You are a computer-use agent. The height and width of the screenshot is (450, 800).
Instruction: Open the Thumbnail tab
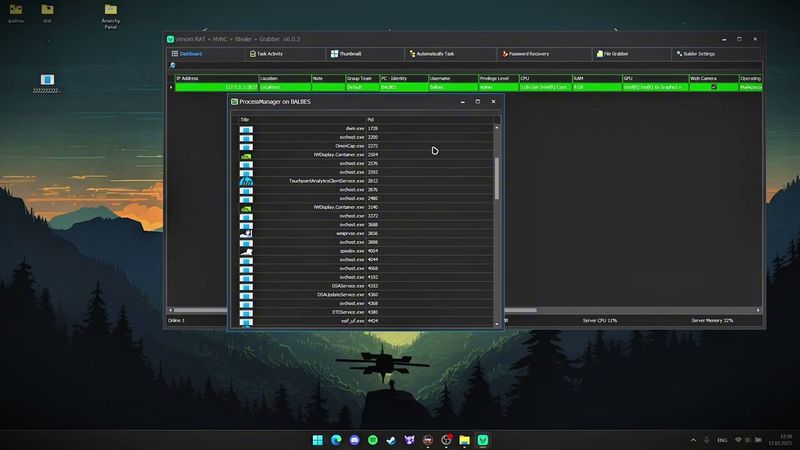346,54
